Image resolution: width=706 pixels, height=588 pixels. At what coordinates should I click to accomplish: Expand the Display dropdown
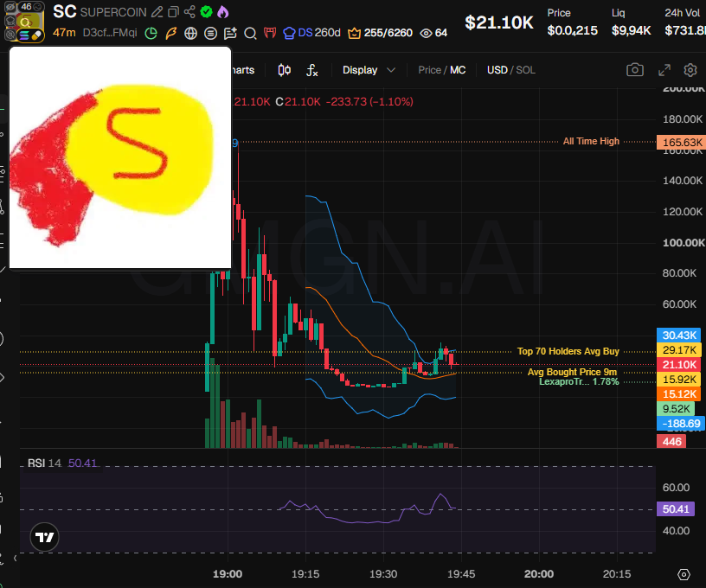(369, 70)
